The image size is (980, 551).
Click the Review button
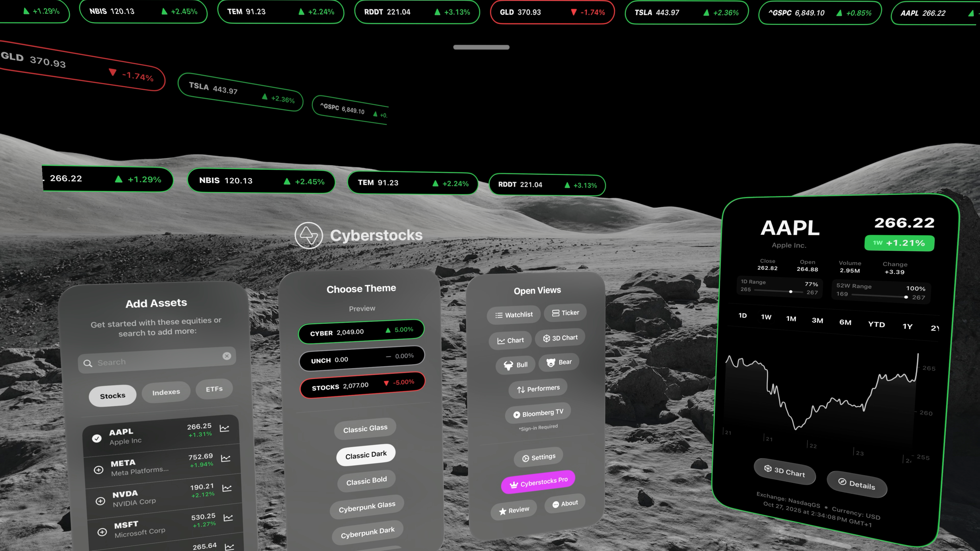[x=513, y=510]
